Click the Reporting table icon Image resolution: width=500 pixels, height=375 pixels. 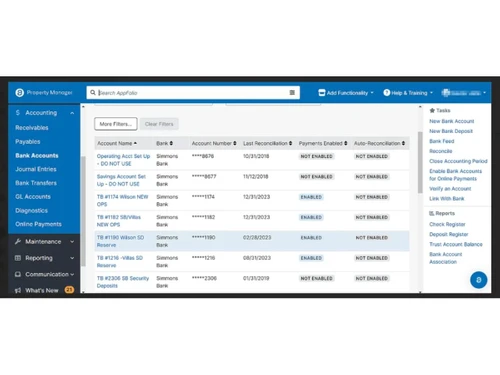[18, 258]
